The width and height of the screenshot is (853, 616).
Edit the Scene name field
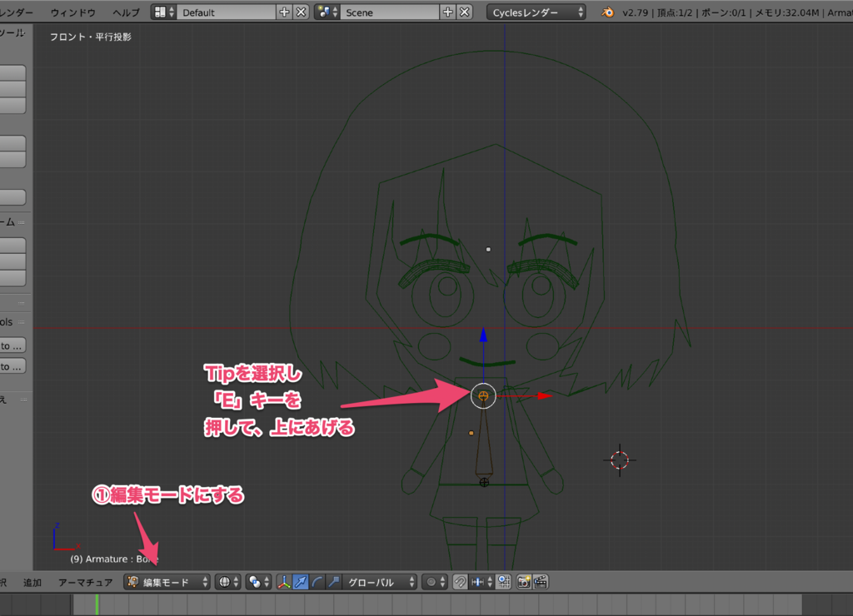[x=390, y=12]
